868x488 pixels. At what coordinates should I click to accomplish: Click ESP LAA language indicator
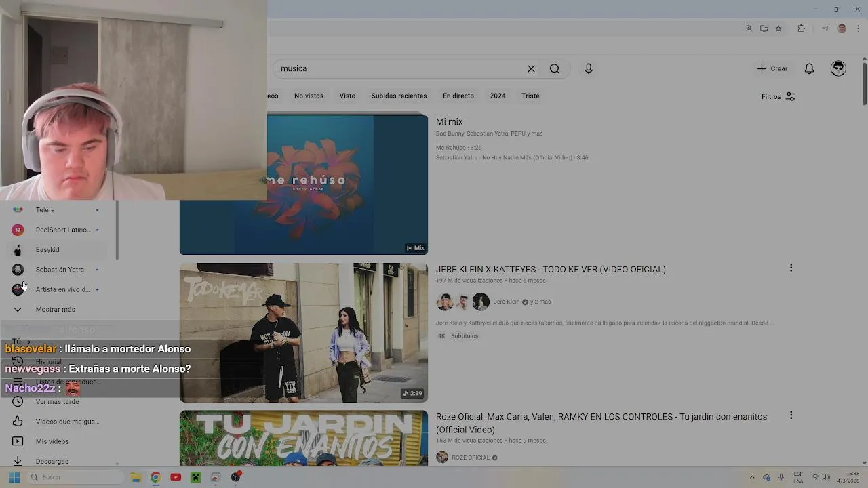(x=798, y=478)
